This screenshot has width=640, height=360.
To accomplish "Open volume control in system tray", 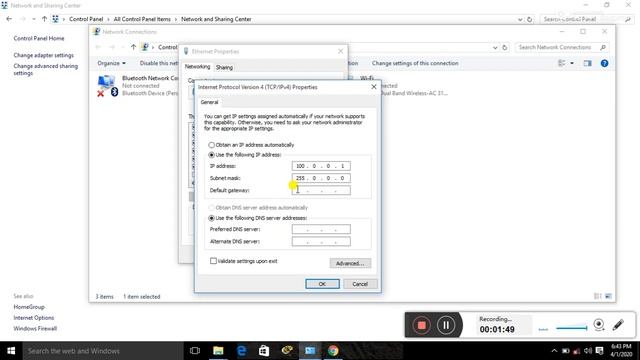I will [x=588, y=351].
